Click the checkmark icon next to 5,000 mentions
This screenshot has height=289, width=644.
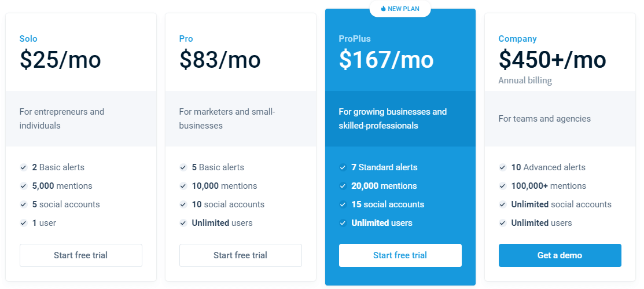point(23,186)
